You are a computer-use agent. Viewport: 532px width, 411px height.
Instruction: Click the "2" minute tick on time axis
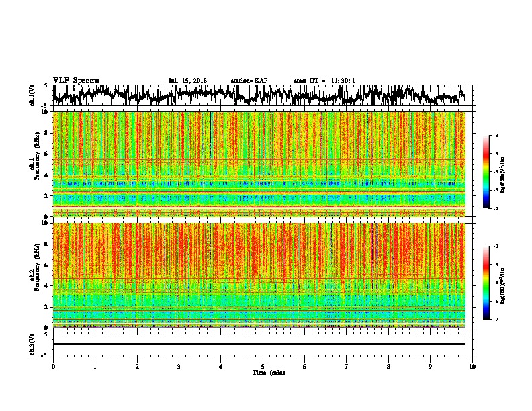[x=137, y=367]
